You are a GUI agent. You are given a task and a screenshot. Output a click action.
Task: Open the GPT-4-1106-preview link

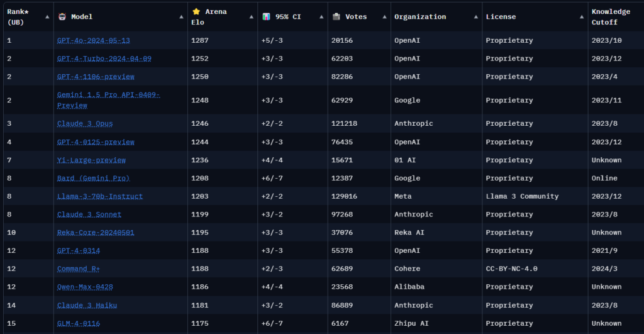[96, 76]
